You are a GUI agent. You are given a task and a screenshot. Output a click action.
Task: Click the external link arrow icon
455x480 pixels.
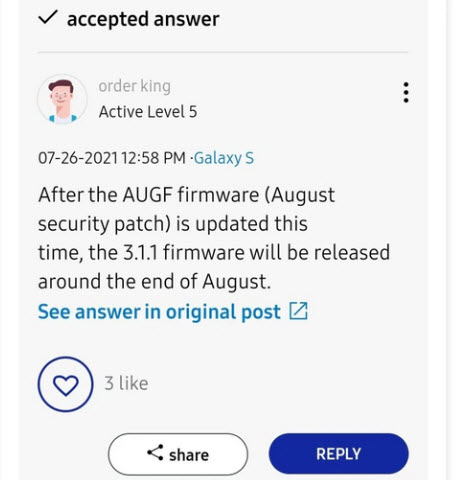(298, 311)
